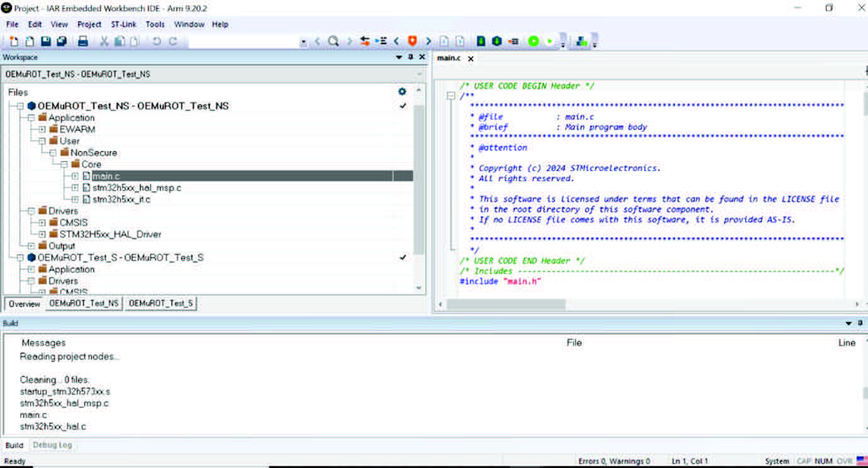Select the Core folder in the tree

91,164
